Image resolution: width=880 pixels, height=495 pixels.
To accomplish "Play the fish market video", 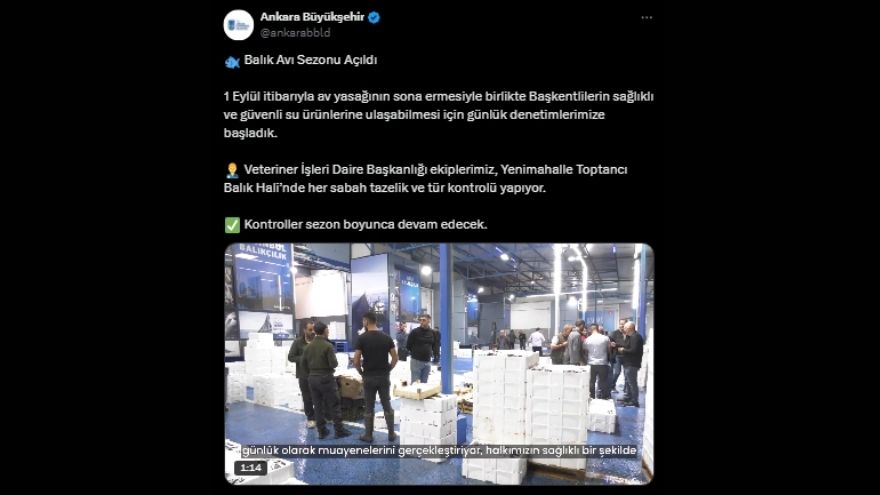I will click(x=439, y=364).
